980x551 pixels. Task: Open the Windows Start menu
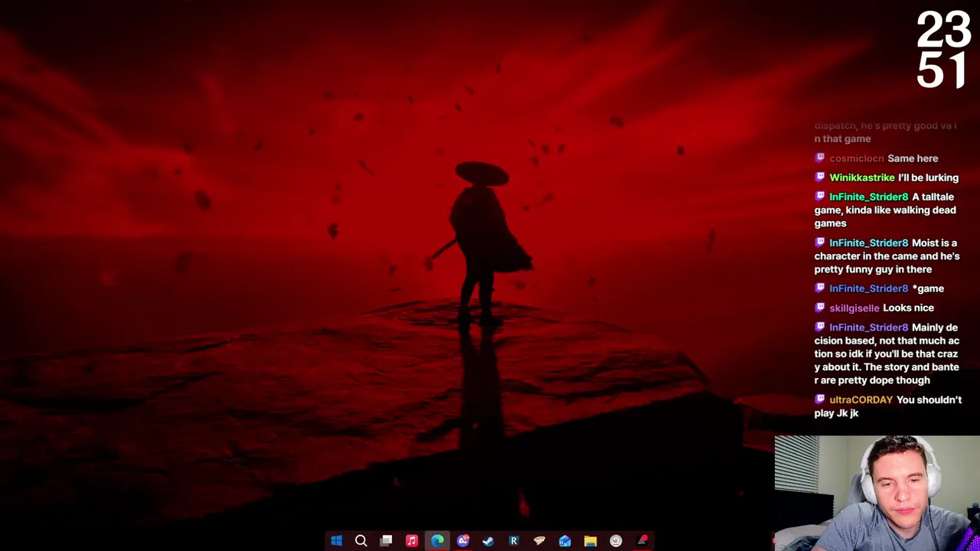336,541
